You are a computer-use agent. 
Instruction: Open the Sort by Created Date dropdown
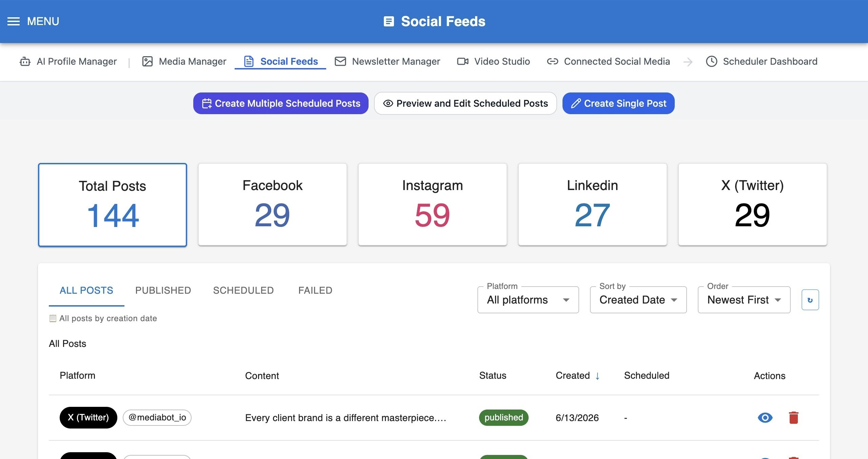click(638, 300)
